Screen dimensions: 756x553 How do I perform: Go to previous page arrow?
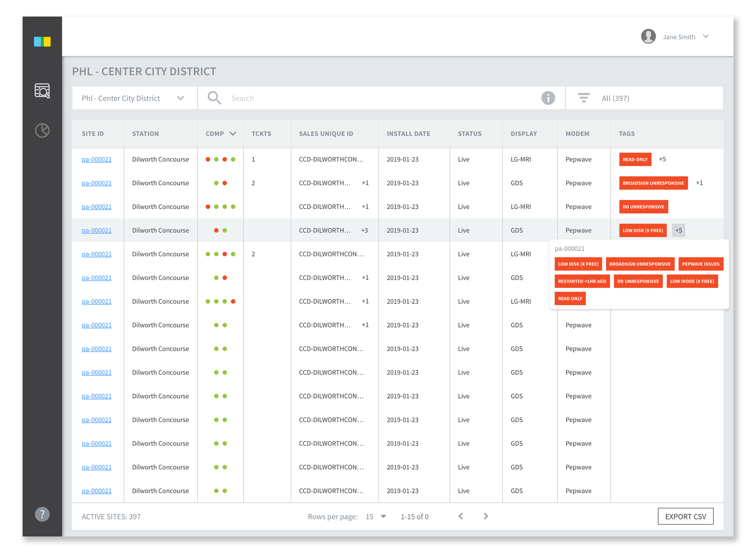(461, 516)
